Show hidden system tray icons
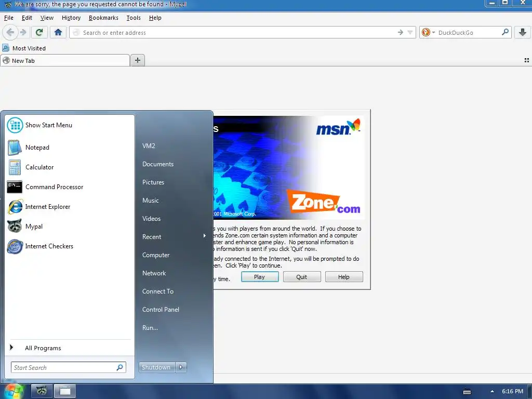The width and height of the screenshot is (532, 399). (x=492, y=392)
